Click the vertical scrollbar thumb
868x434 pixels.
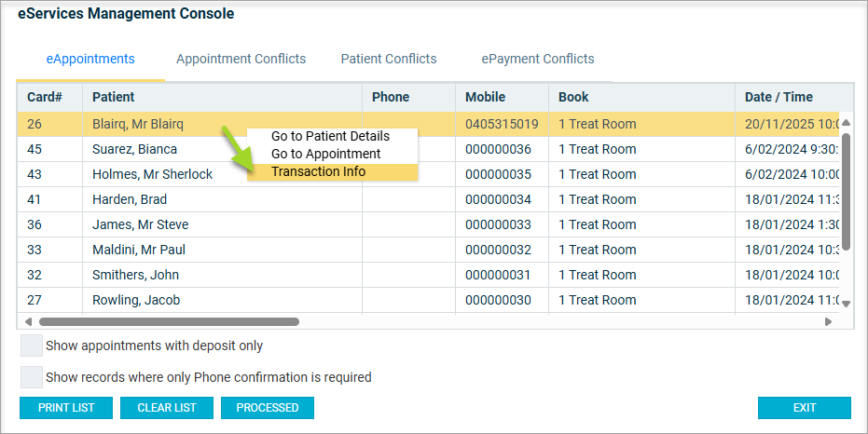[846, 191]
